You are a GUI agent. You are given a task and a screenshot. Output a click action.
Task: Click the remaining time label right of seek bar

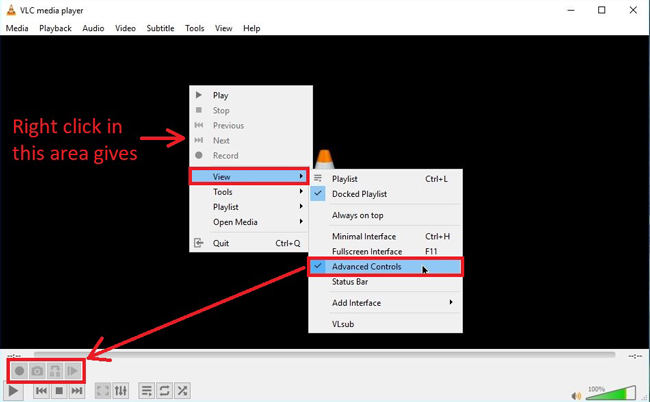[x=635, y=356]
